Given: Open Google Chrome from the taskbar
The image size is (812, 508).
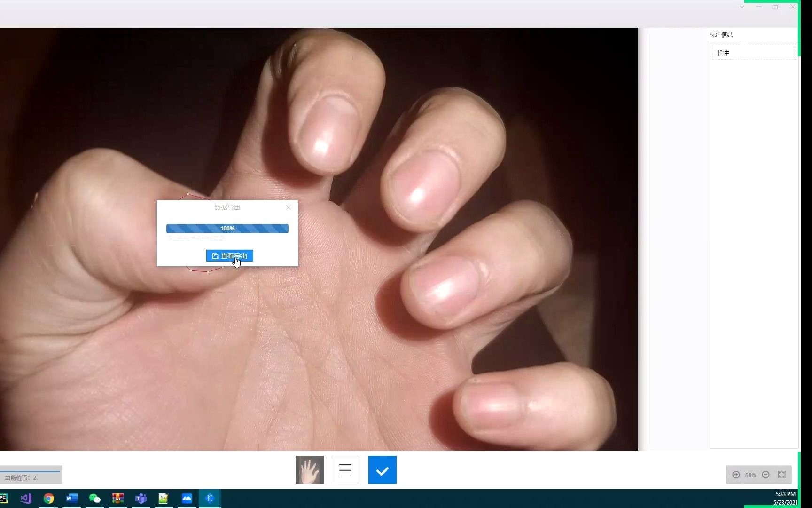Looking at the screenshot, I should click(49, 499).
